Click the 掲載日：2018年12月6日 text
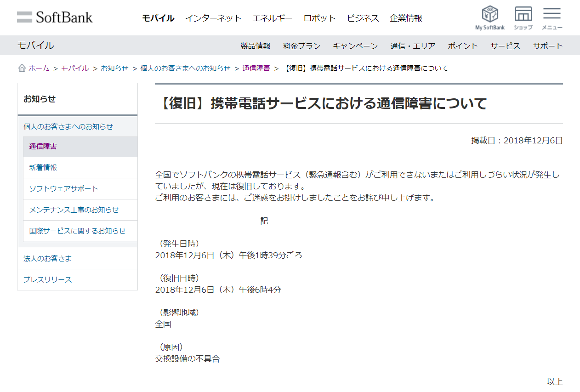Viewport: 580px width, 392px height. (x=517, y=141)
